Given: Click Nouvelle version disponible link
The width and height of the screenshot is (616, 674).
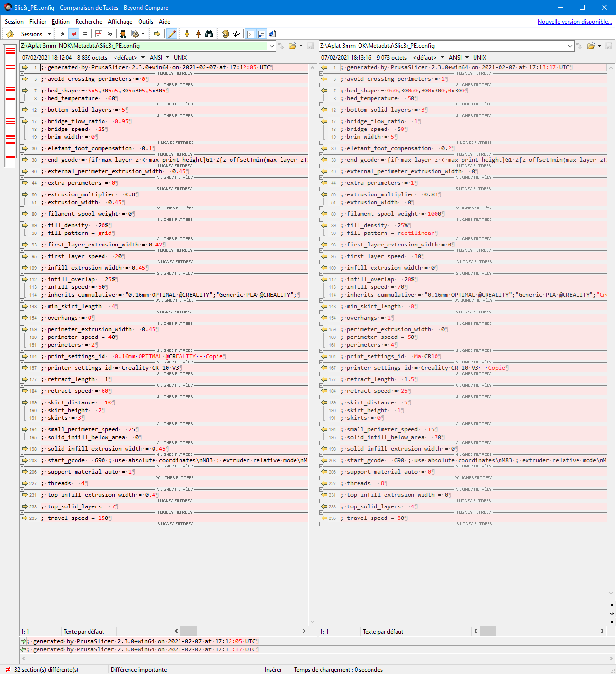Looking at the screenshot, I should pyautogui.click(x=575, y=22).
